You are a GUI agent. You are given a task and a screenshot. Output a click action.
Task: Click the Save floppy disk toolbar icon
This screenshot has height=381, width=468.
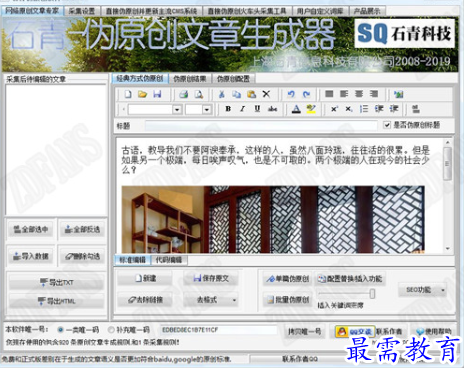pos(157,94)
